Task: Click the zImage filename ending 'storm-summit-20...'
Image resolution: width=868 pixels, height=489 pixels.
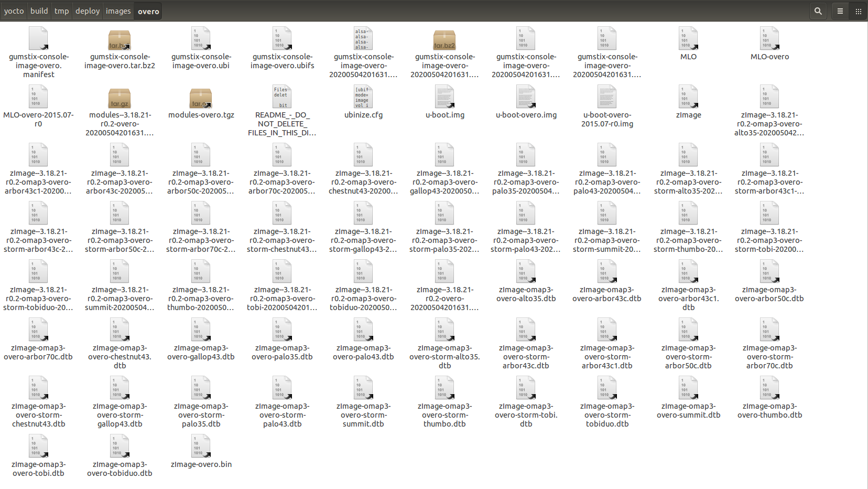Action: click(x=607, y=240)
